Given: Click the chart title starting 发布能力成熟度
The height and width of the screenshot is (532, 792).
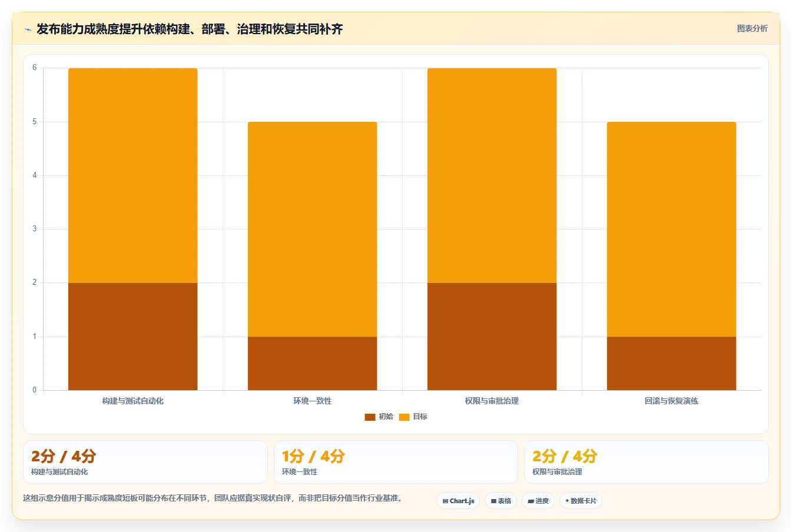Looking at the screenshot, I should [x=190, y=29].
